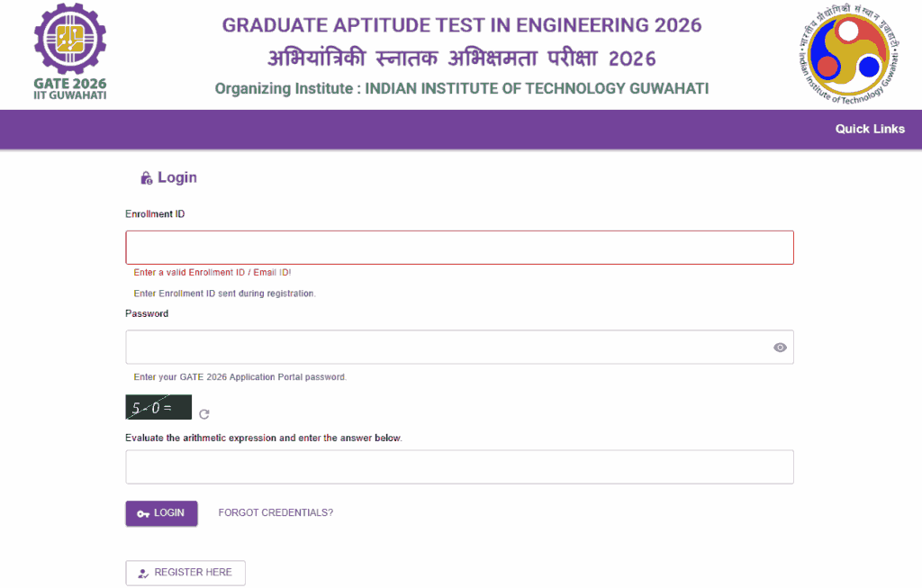Open the Quick Links menu

pyautogui.click(x=870, y=129)
